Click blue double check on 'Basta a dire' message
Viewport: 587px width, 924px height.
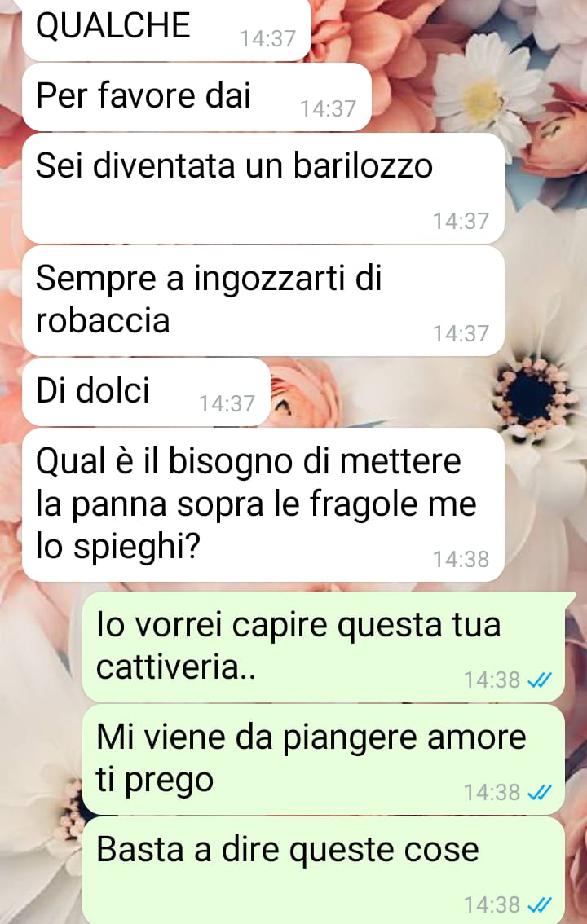coord(539,905)
